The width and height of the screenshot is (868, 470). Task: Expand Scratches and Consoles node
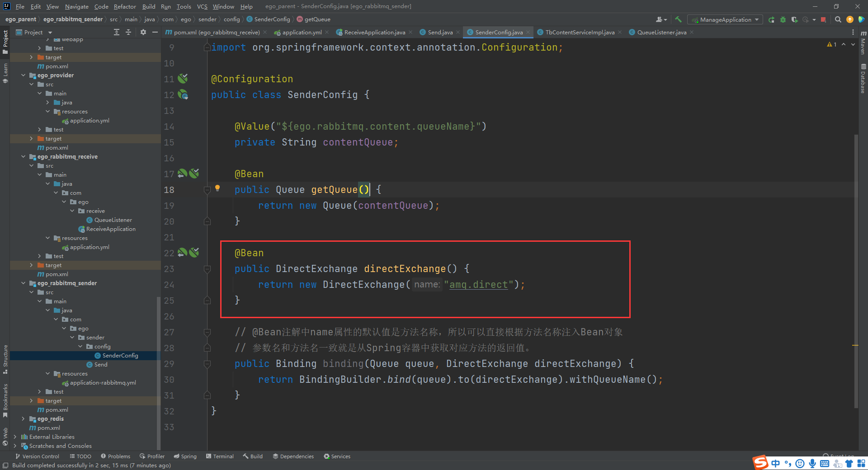click(x=15, y=446)
